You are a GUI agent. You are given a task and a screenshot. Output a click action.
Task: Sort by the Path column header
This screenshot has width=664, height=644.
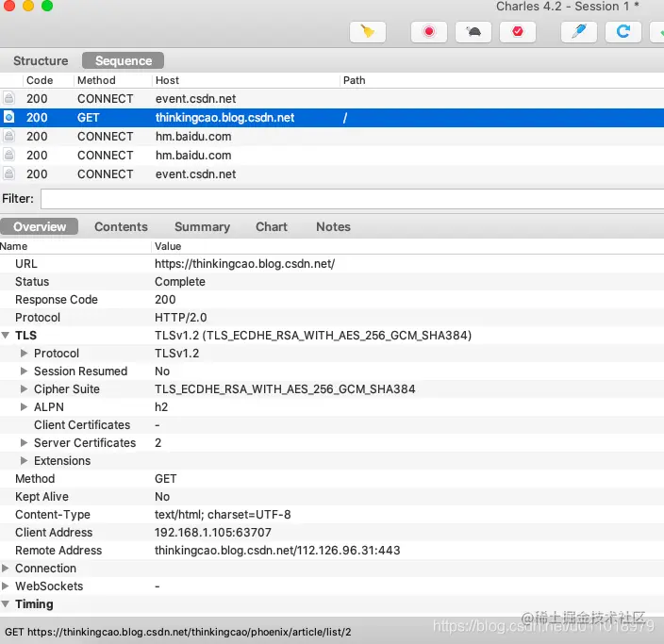(354, 80)
